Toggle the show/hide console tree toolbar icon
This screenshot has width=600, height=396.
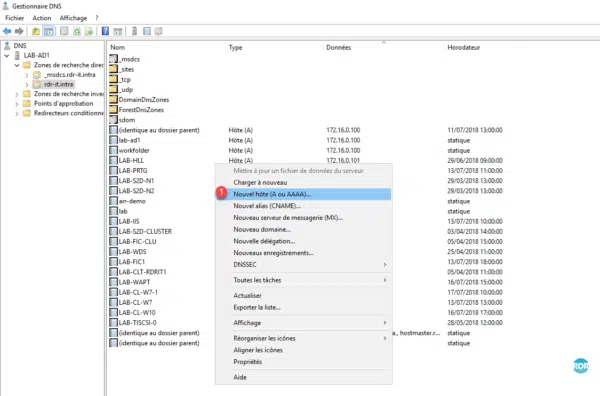[49, 31]
